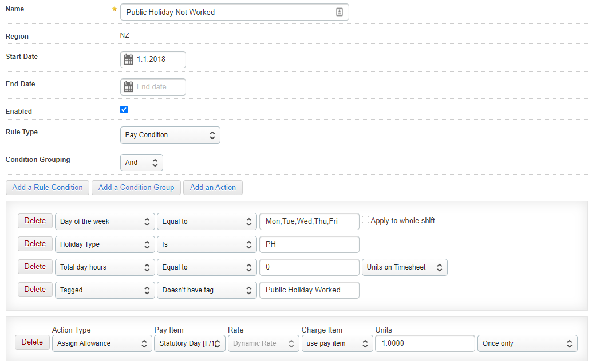Viewport: 592px width, 364px height.
Task: Open the Units on Timesheet dropdown
Action: [x=404, y=267]
